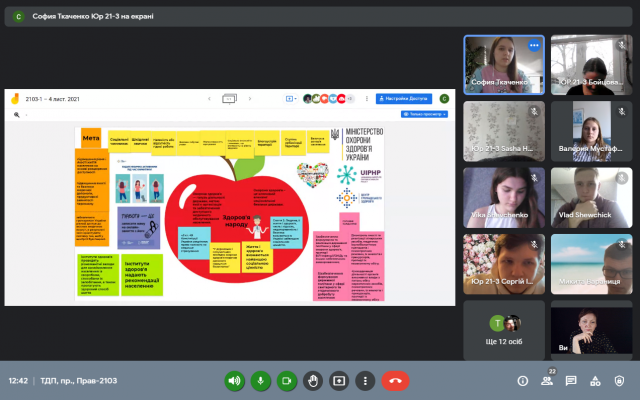The height and width of the screenshot is (400, 640).
Task: Toggle the green speaker audio button
Action: tap(234, 381)
